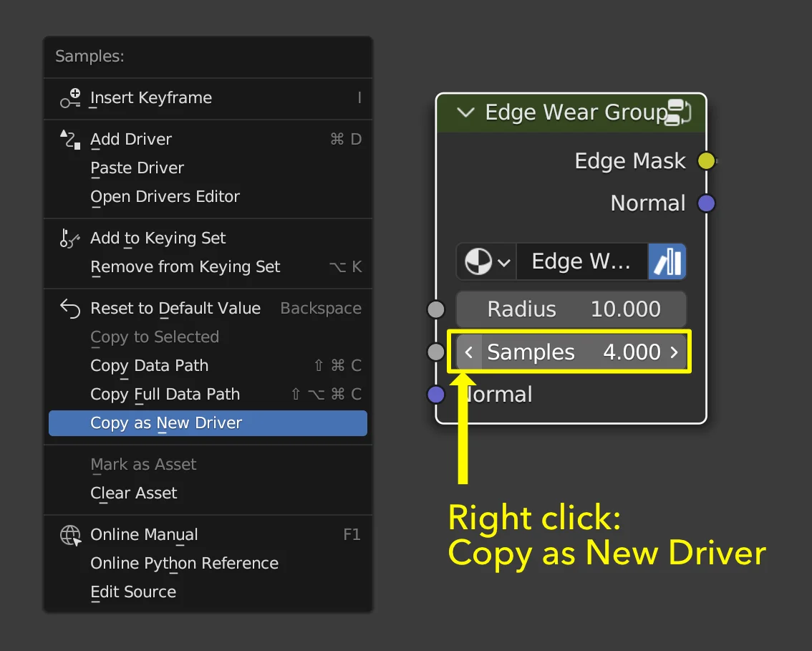Click the Reset to Default Value arrow icon
Viewport: 812px width, 651px height.
(x=70, y=309)
